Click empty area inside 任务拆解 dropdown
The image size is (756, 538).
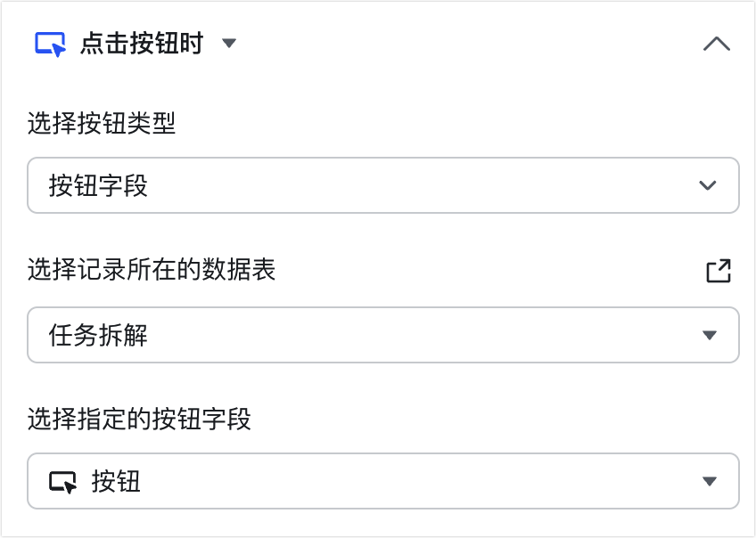[424, 335]
